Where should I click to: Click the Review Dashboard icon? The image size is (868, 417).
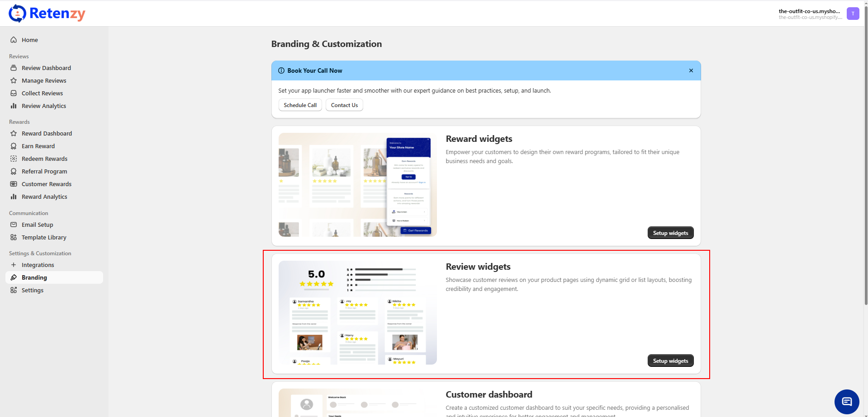tap(14, 68)
